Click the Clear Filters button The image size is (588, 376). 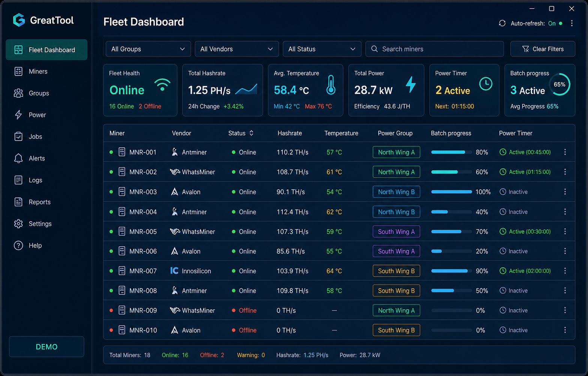543,49
